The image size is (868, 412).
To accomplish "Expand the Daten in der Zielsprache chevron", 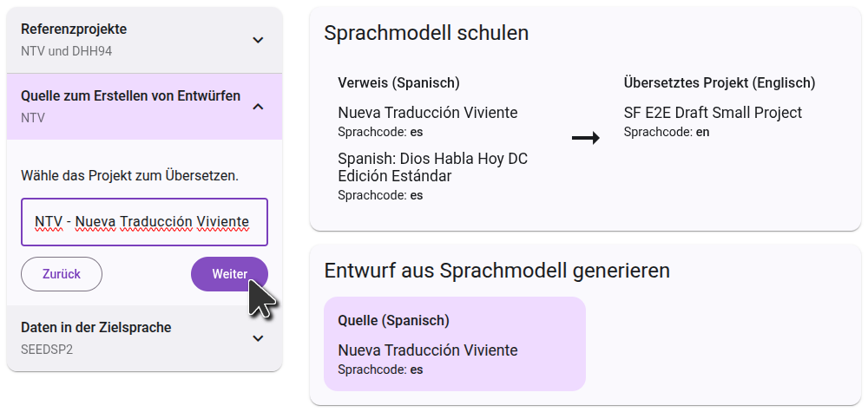I will [x=257, y=338].
